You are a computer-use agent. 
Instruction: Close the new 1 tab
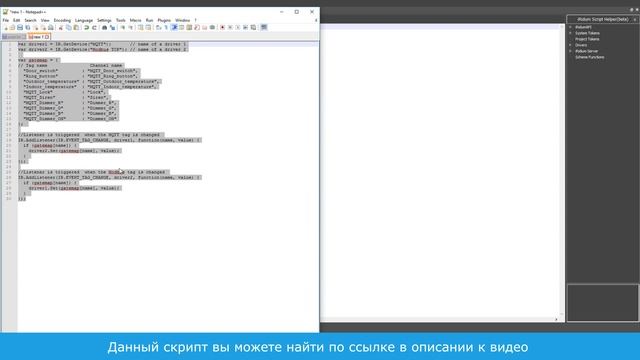(x=47, y=37)
